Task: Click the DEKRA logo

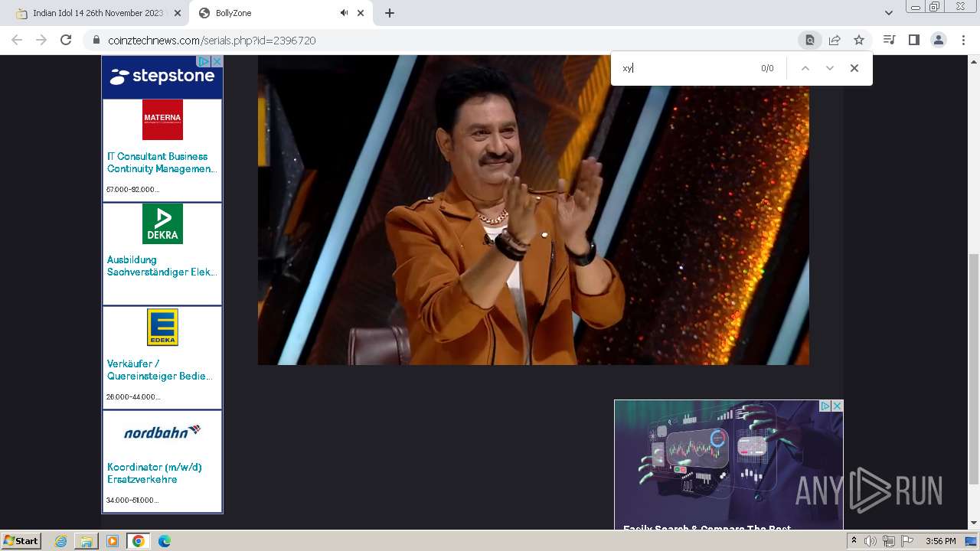Action: coord(162,223)
